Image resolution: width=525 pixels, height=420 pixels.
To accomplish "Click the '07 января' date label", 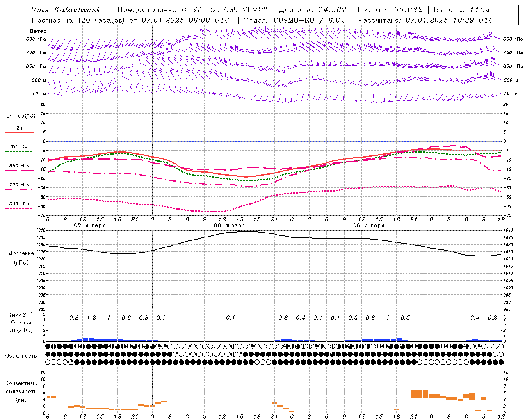I will click(x=89, y=226).
